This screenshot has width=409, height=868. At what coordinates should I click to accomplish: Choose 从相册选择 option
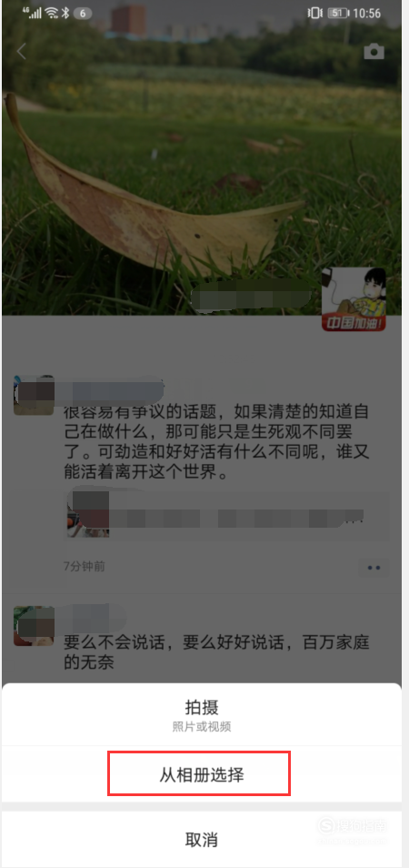click(202, 774)
